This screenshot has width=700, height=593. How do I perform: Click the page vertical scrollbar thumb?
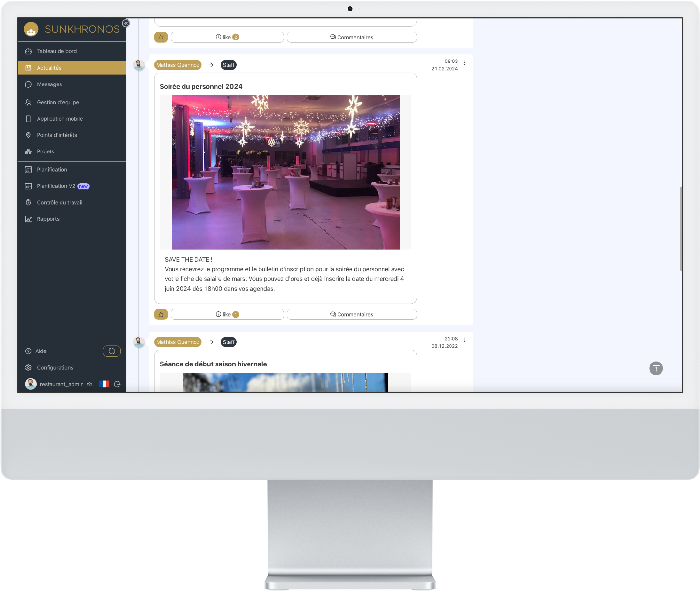681,229
